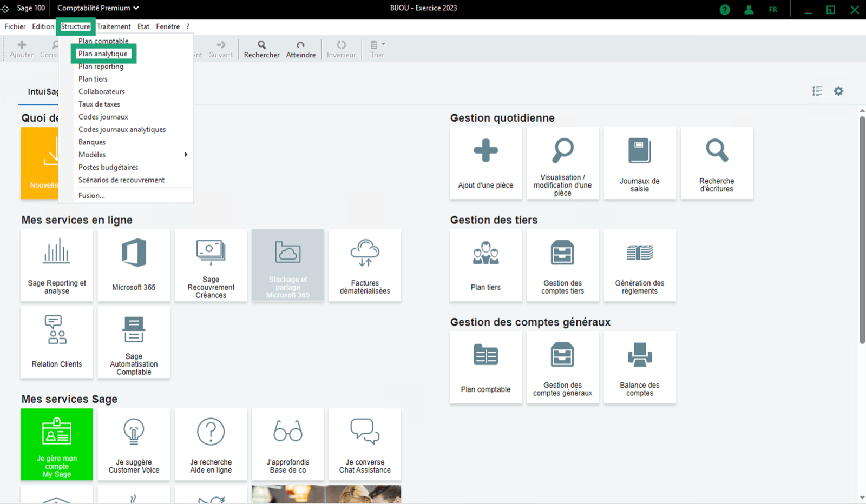Screen dimensions: 866x504
Task: Open the Journaux de saisie tile
Action: coord(640,163)
